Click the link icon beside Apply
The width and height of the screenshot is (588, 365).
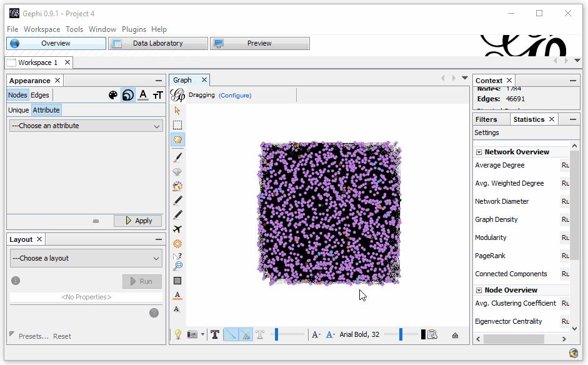96,221
